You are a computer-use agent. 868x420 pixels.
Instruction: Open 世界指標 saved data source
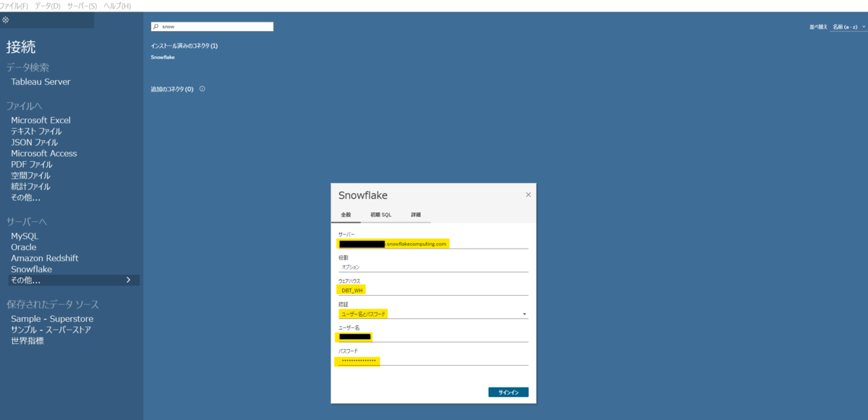27,340
